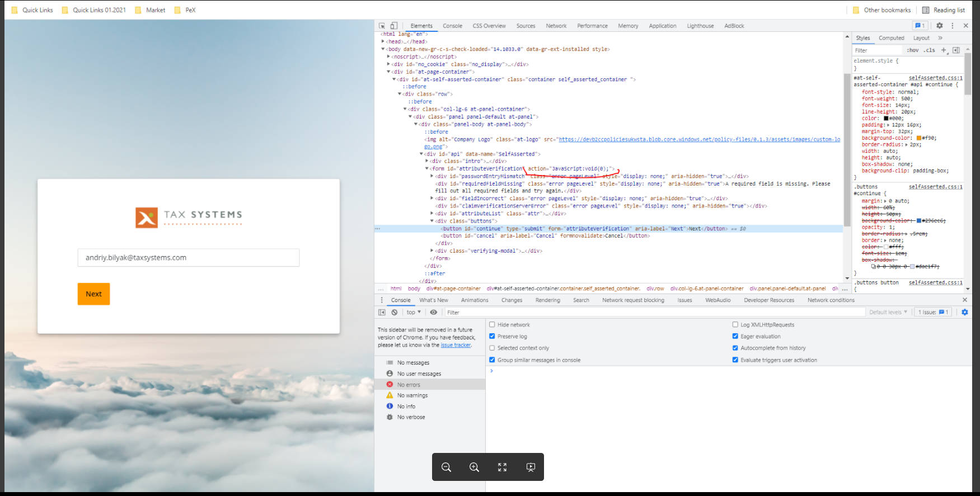Open the PeX bookmark folder

point(185,10)
